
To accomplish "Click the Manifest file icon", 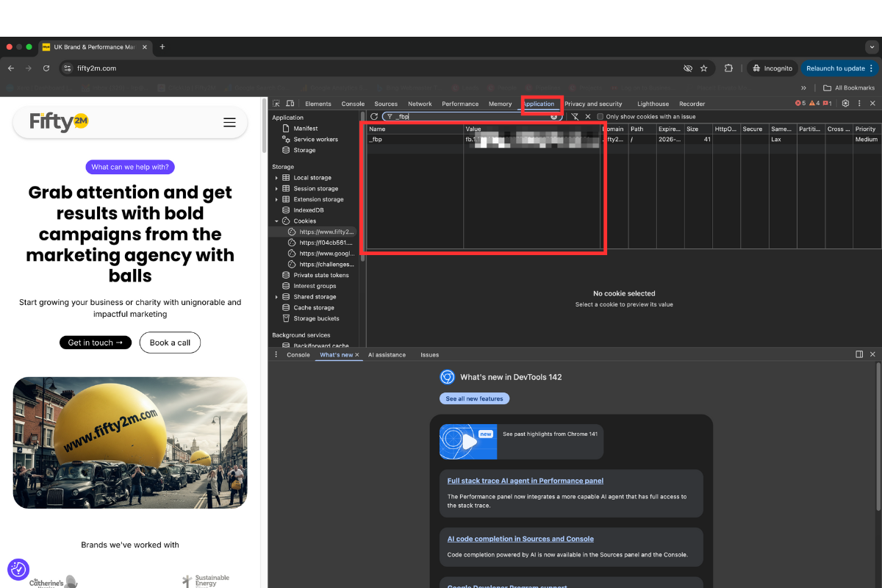I will pyautogui.click(x=286, y=129).
